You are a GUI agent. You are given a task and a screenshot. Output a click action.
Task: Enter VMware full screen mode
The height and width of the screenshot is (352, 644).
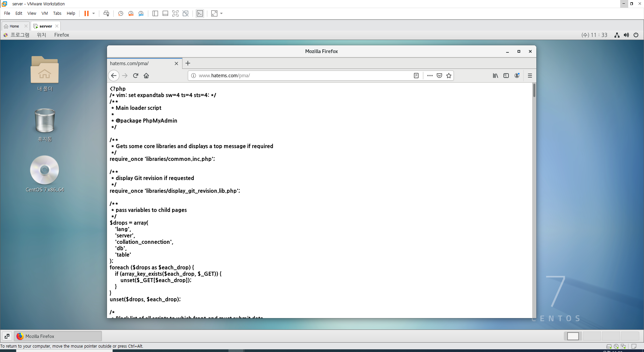175,13
